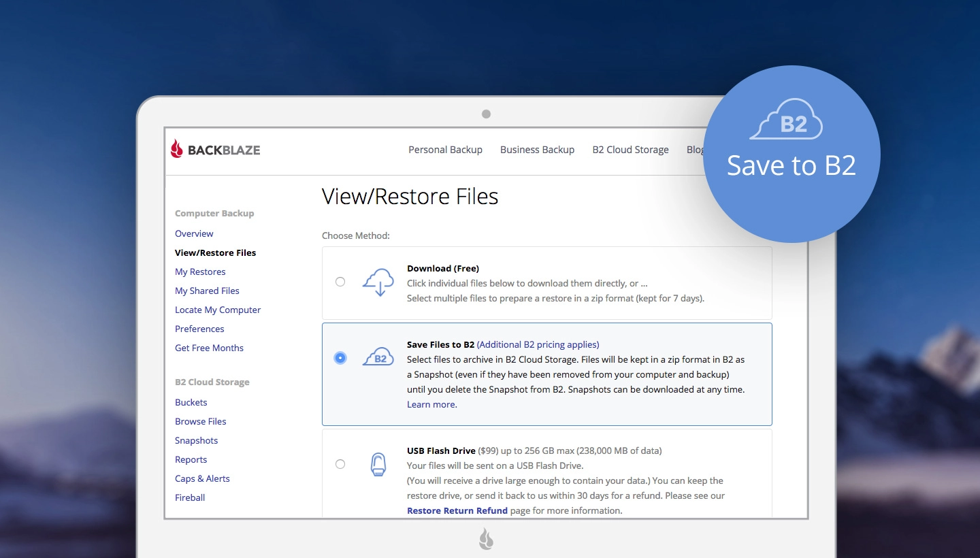
Task: Select the USB Flash Drive radio button
Action: [x=340, y=464]
